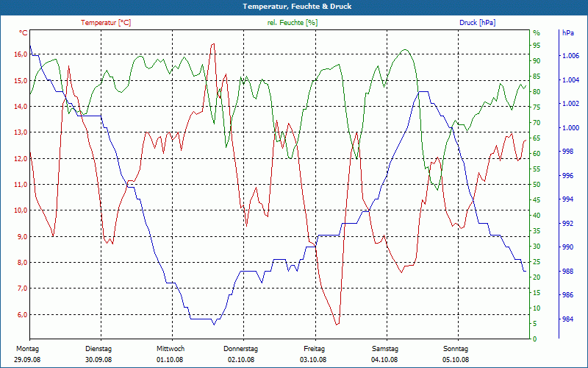The image size is (588, 368).
Task: Select the blue 'Druck [hPa]' legend label
Action: 477,23
